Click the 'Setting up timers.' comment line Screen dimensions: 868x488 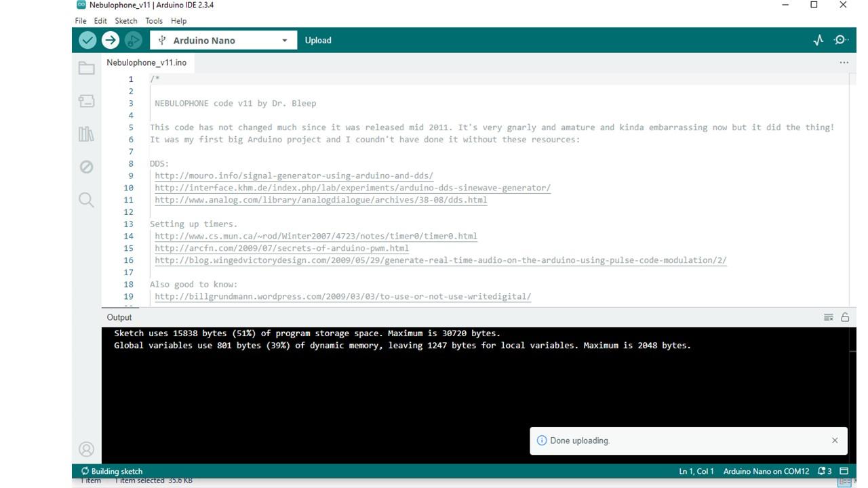tap(194, 224)
